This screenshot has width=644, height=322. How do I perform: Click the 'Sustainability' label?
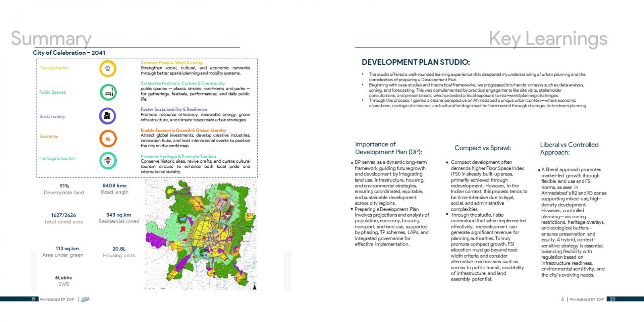point(52,117)
